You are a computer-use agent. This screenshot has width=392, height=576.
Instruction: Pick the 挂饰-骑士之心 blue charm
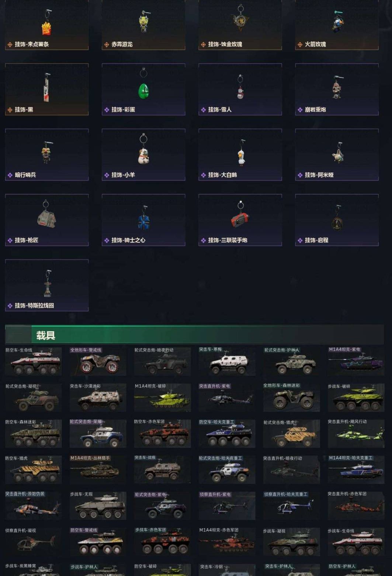143,220
